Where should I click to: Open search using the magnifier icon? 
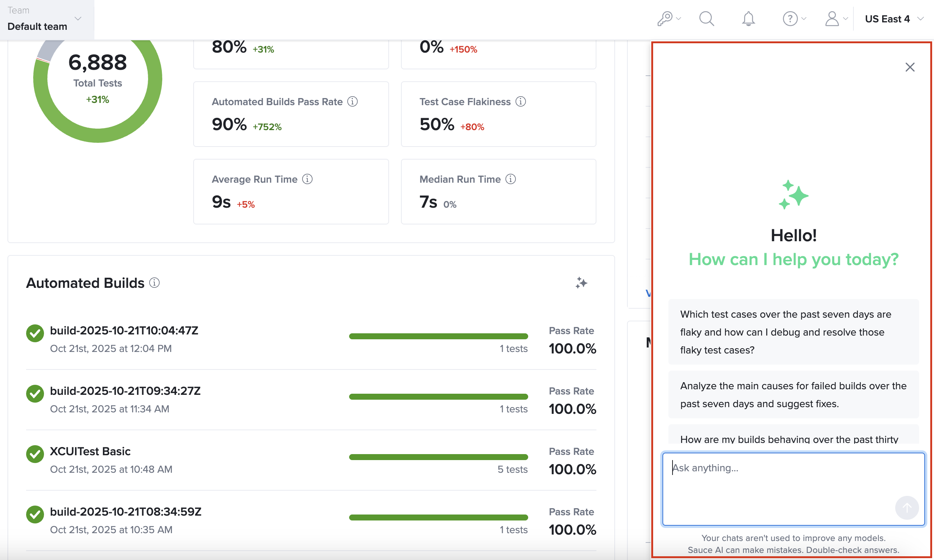tap(706, 18)
